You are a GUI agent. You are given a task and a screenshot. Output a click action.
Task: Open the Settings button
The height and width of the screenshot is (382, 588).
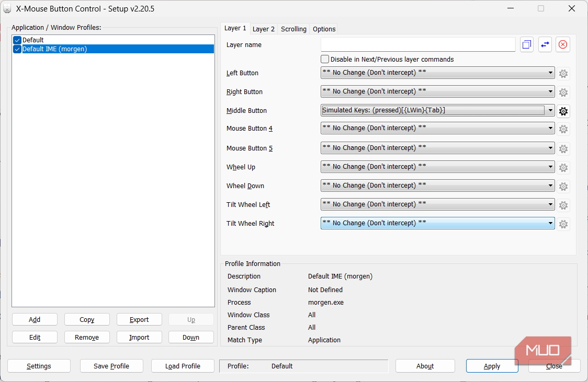click(39, 366)
